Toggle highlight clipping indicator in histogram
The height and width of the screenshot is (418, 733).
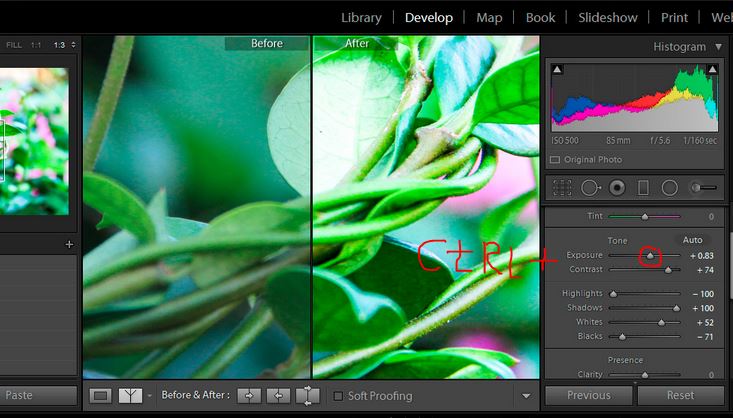point(712,69)
